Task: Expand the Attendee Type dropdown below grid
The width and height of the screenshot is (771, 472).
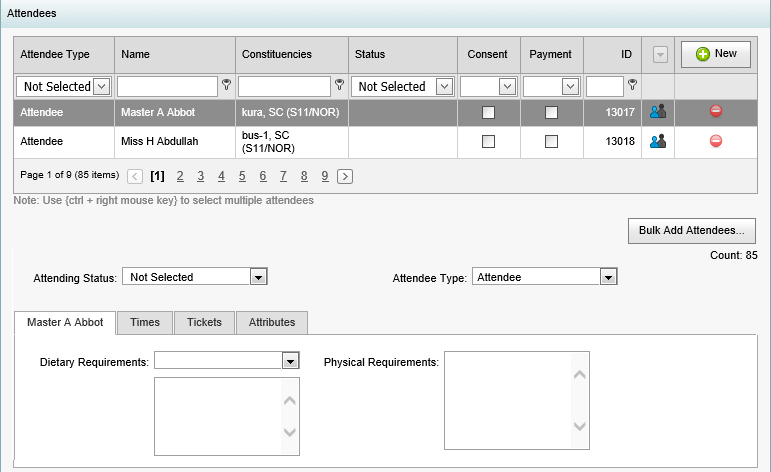Action: coord(608,277)
